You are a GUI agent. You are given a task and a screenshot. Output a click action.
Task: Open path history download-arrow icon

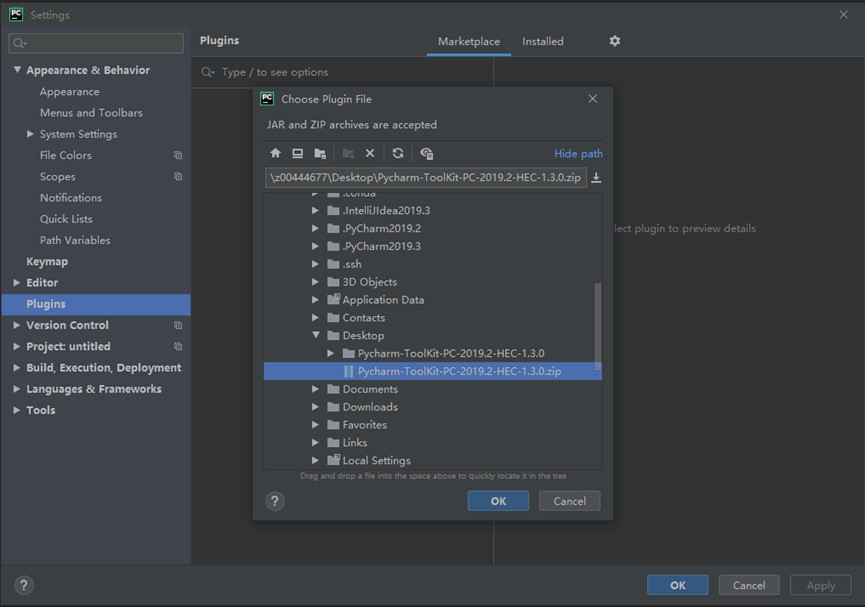click(x=597, y=178)
